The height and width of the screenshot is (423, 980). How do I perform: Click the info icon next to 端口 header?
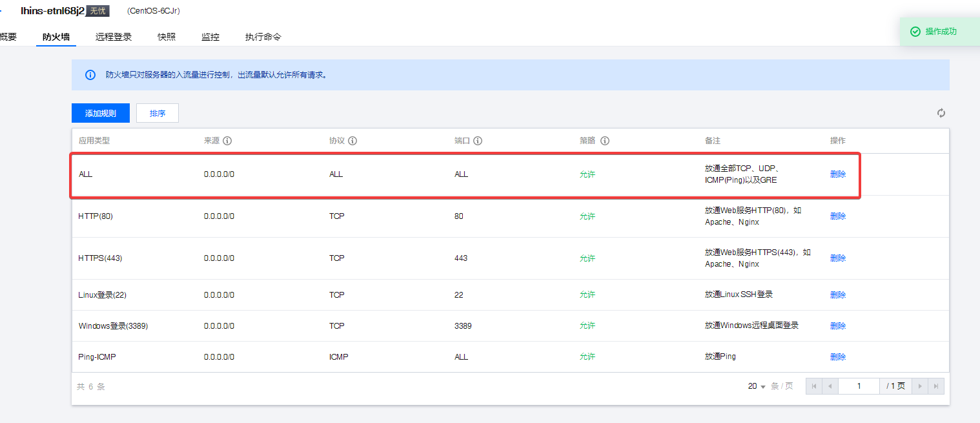point(478,141)
